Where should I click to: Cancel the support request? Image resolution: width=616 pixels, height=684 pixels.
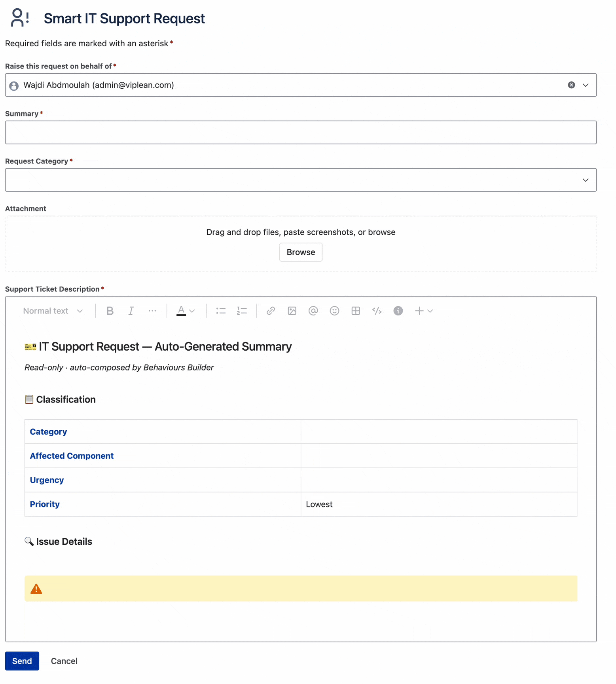64,661
